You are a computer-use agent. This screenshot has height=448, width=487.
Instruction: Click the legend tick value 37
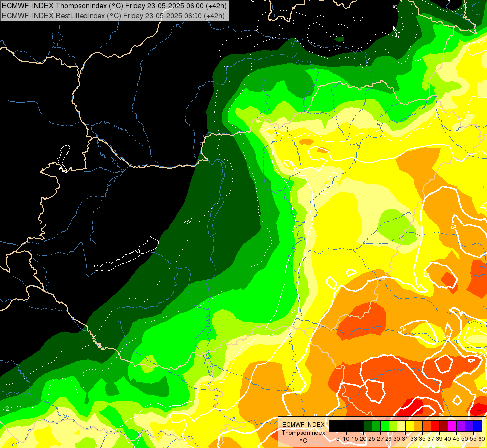coord(431,439)
